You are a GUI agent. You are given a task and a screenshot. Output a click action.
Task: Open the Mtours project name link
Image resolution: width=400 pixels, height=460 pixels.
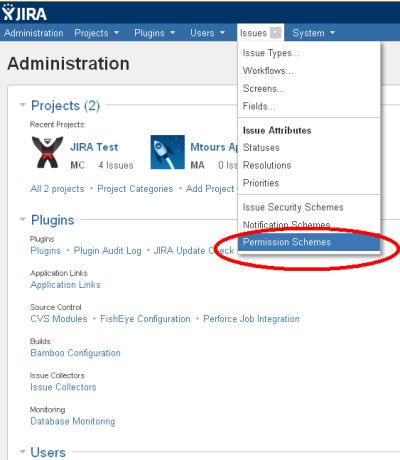(214, 147)
